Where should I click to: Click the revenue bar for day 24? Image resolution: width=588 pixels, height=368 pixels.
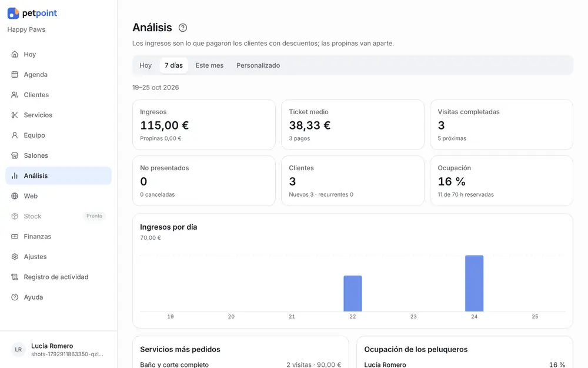tap(474, 283)
